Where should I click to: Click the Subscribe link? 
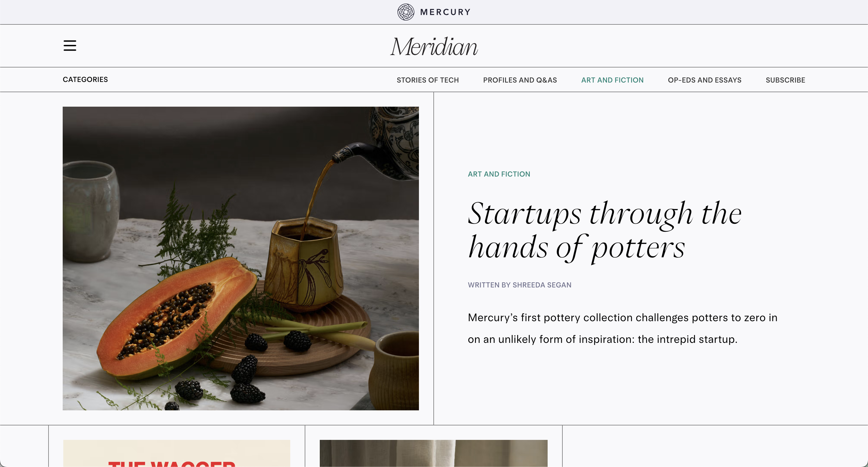[x=785, y=80]
